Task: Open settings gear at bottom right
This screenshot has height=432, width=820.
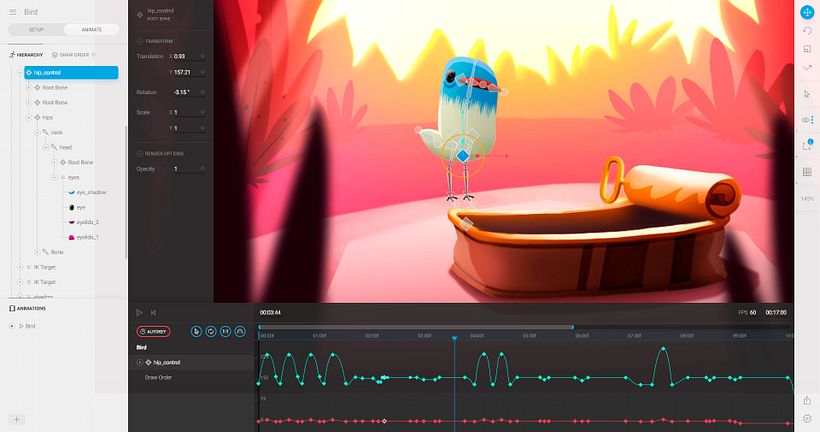Action: point(807,417)
